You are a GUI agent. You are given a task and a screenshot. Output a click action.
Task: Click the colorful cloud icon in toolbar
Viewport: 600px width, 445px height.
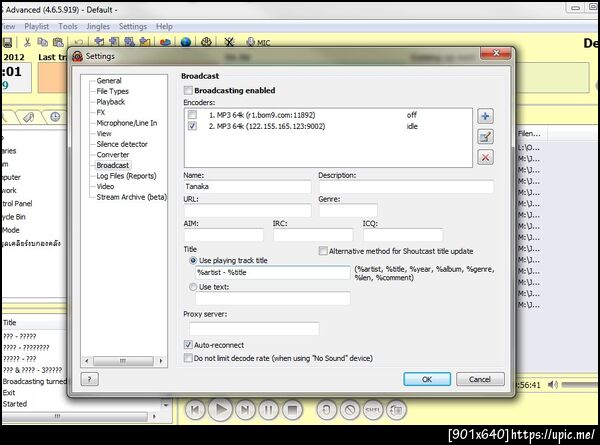165,42
